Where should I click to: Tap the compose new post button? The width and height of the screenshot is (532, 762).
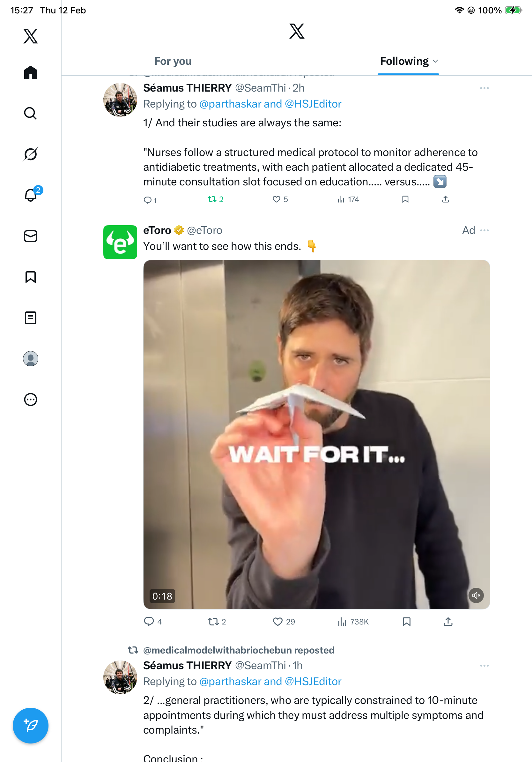tap(31, 726)
